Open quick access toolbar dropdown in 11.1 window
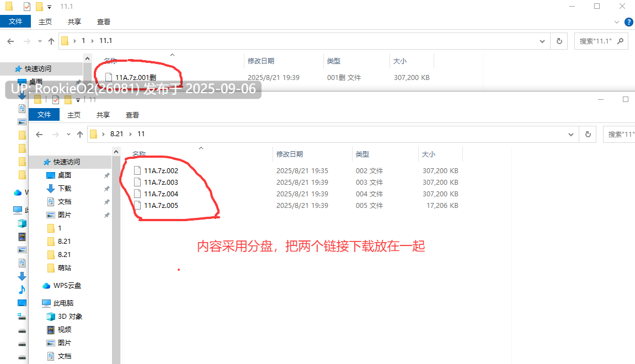The image size is (635, 364). pyautogui.click(x=50, y=7)
